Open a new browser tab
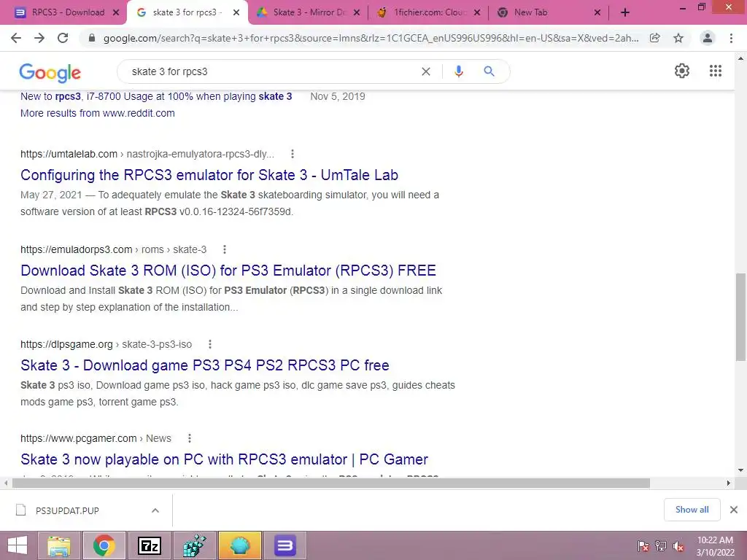This screenshot has height=560, width=747. 625,13
